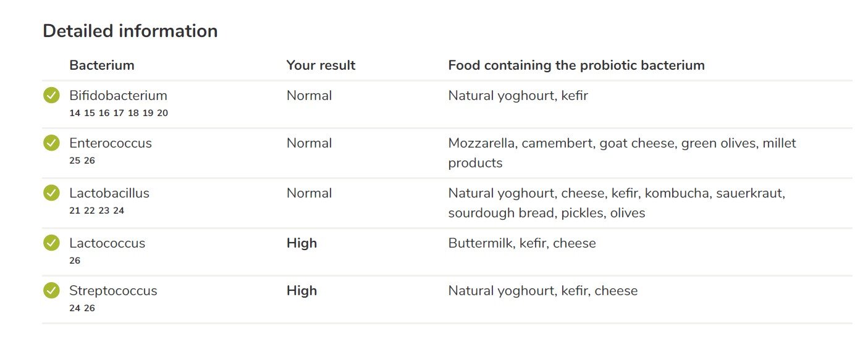Click the green checkmark icon beside Lactobacillus

[x=51, y=193]
